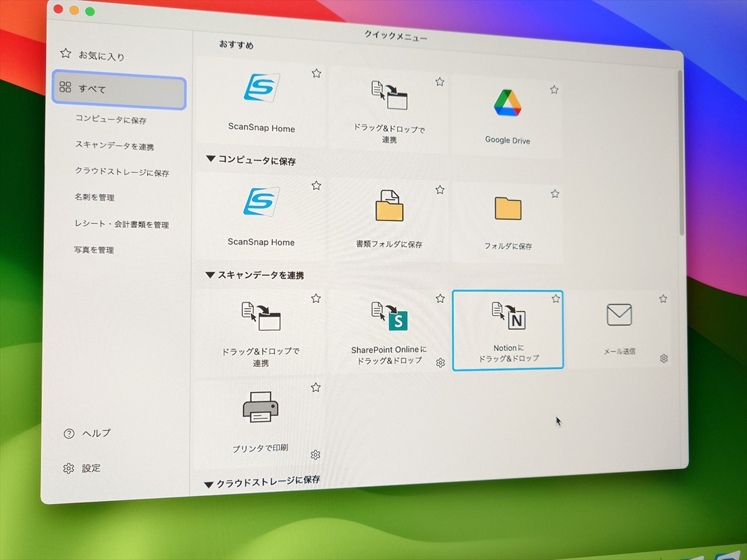Select すべて in the sidebar
This screenshot has width=747, height=560.
pos(119,90)
